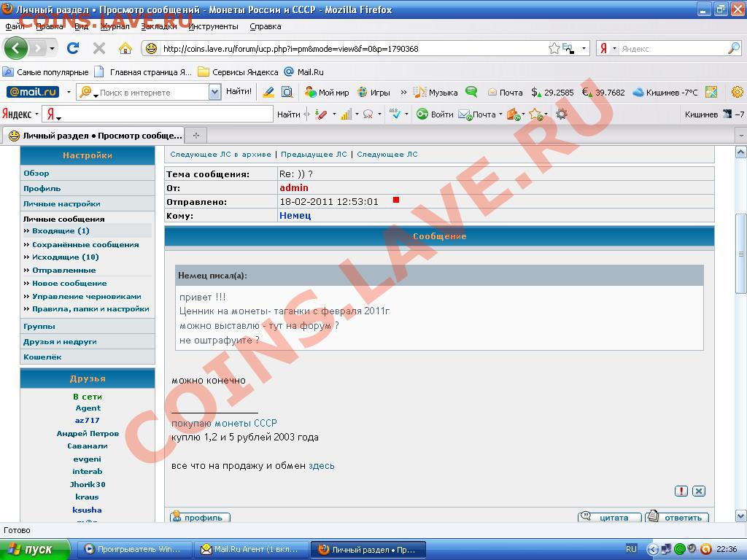Open the Mail.ru toolbar settings gear
The width and height of the screenshot is (747, 560).
coord(737,92)
